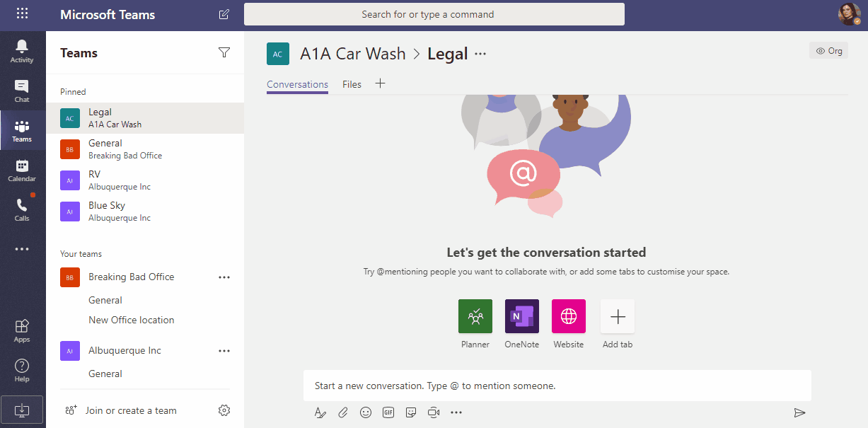Open the Calendar view

coord(22,170)
